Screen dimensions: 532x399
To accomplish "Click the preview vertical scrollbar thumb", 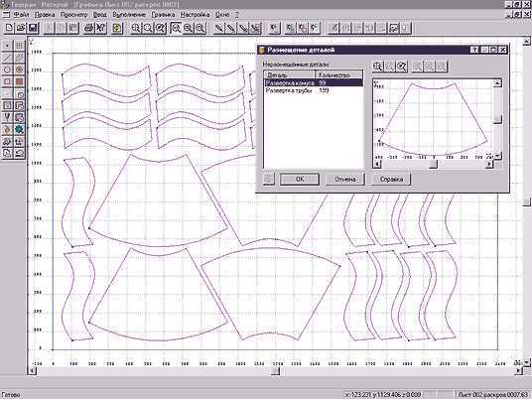I will point(497,119).
